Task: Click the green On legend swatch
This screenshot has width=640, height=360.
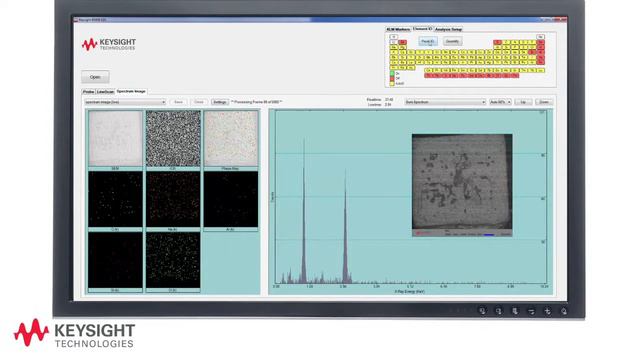Action: pyautogui.click(x=392, y=73)
